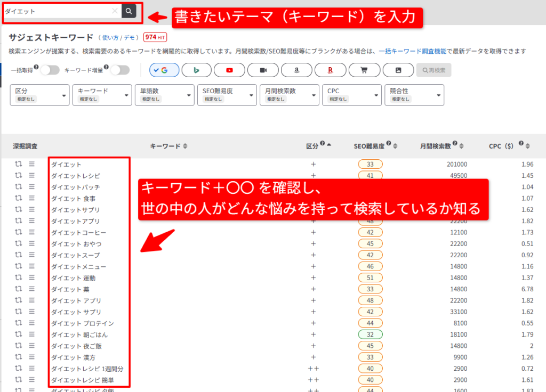
Task: Open the 区分 filter dropdown
Action: point(39,95)
